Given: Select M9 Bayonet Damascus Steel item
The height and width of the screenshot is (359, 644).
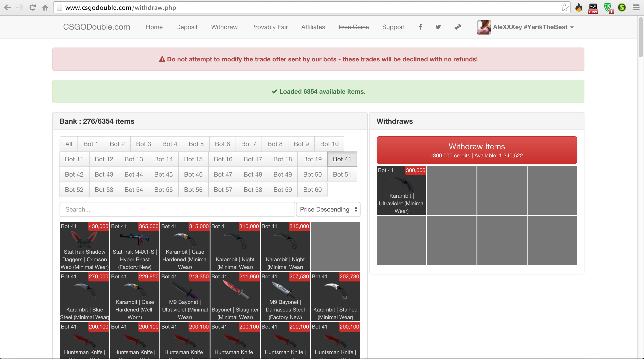Looking at the screenshot, I should click(285, 297).
